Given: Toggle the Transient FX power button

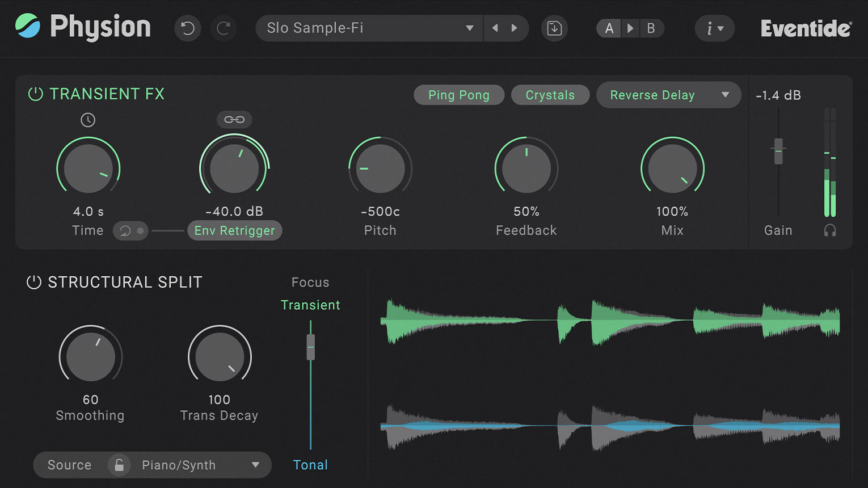Looking at the screenshot, I should 35,94.
